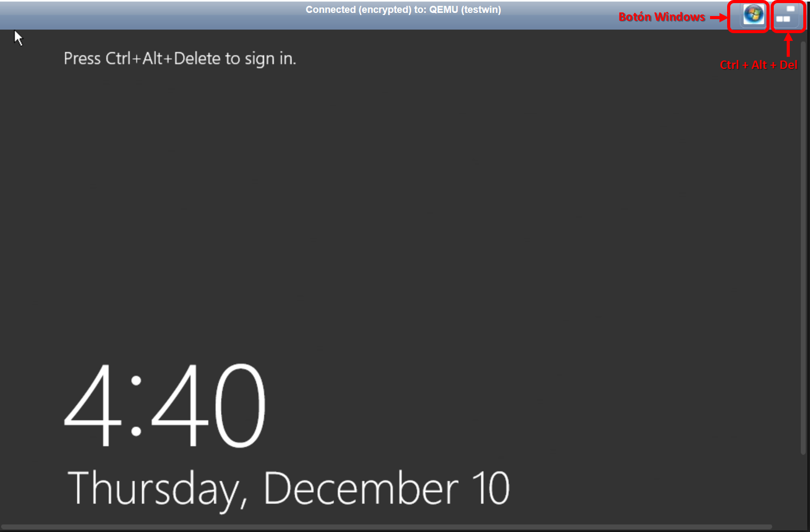Click the red upward arrow under the key icon
Image resolution: width=810 pixels, height=532 pixels.
pyautogui.click(x=788, y=45)
